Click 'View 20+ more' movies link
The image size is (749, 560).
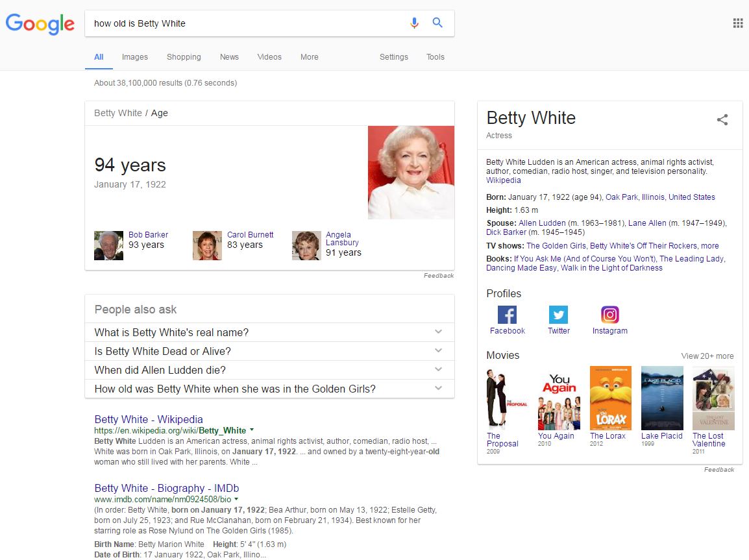point(707,356)
